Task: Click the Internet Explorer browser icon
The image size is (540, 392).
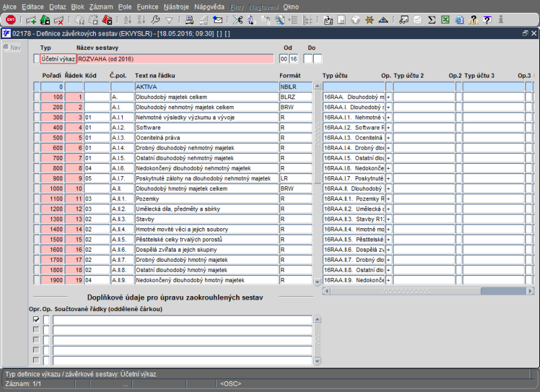Action: coord(460,20)
